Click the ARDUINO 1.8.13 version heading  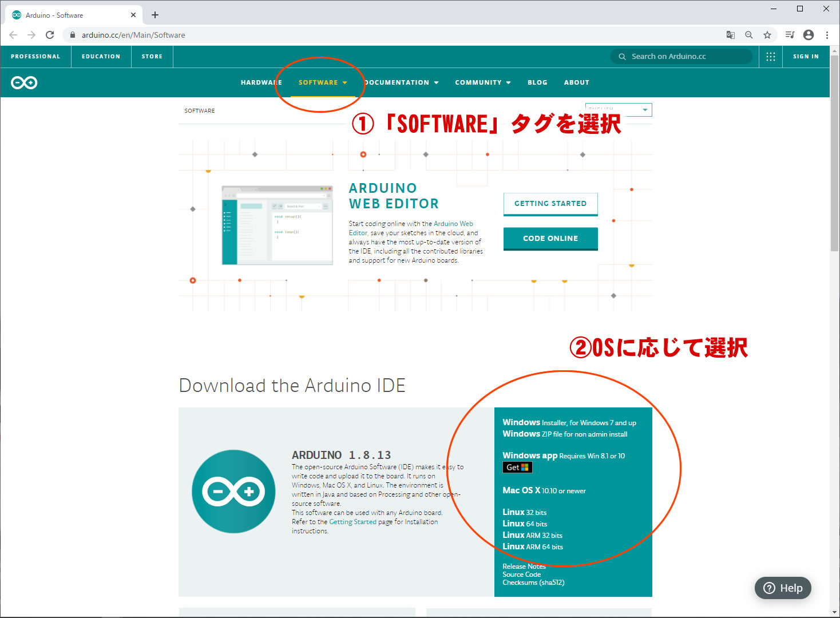pyautogui.click(x=342, y=455)
